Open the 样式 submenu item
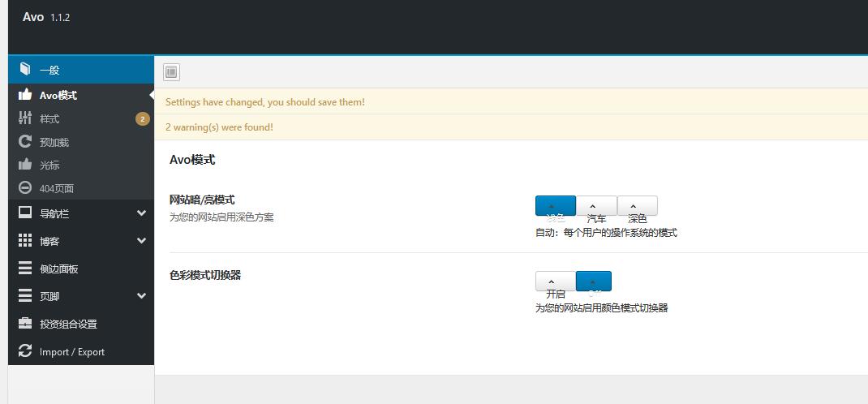 [x=81, y=118]
